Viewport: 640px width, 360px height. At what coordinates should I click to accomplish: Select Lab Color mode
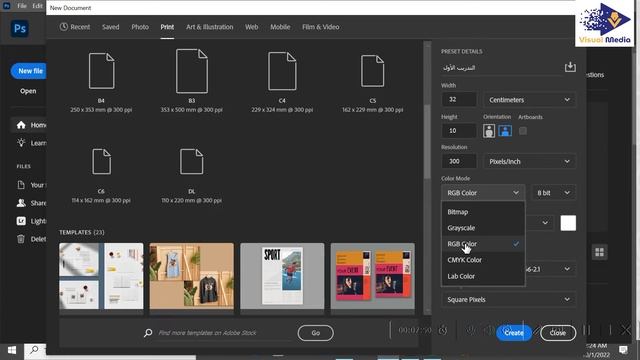483,276
